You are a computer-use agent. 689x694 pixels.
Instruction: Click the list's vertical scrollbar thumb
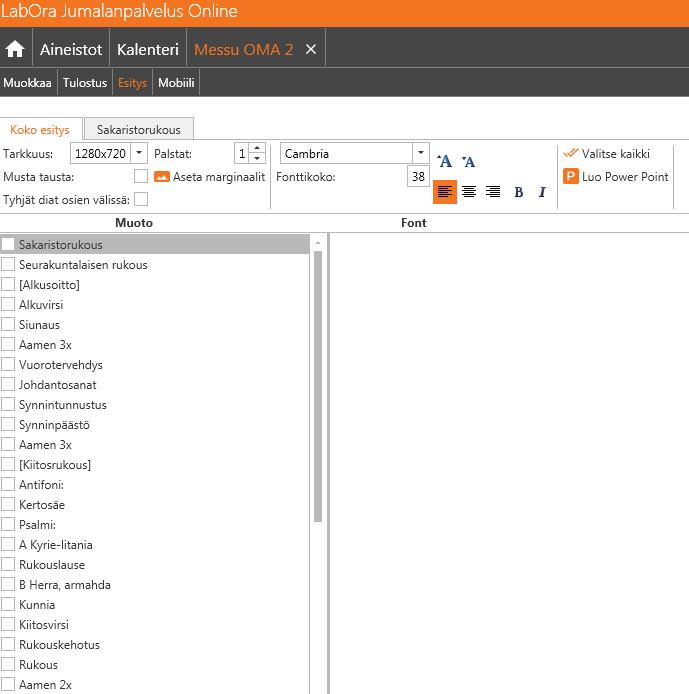coord(318,386)
